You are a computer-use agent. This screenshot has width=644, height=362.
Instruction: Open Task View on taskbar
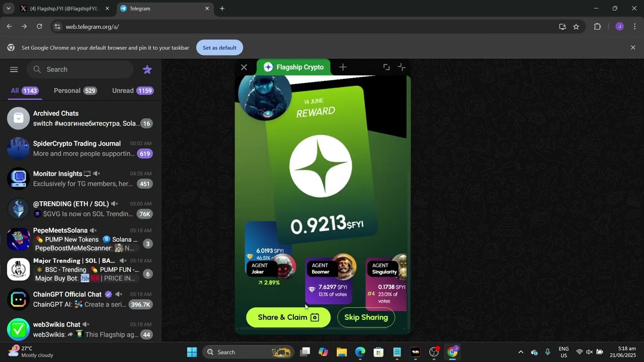pos(305,352)
